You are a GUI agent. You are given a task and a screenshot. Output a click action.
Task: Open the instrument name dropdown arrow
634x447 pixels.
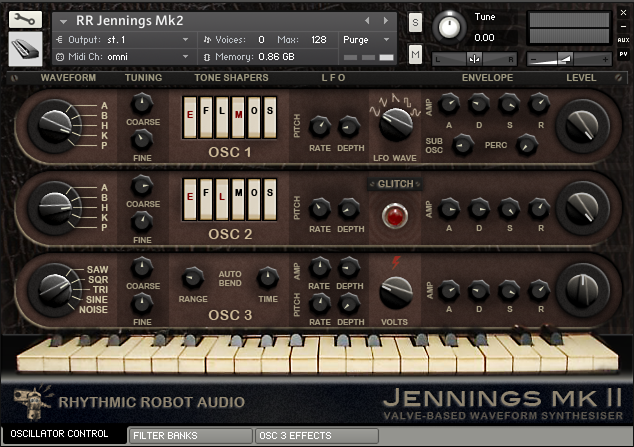pyautogui.click(x=63, y=21)
